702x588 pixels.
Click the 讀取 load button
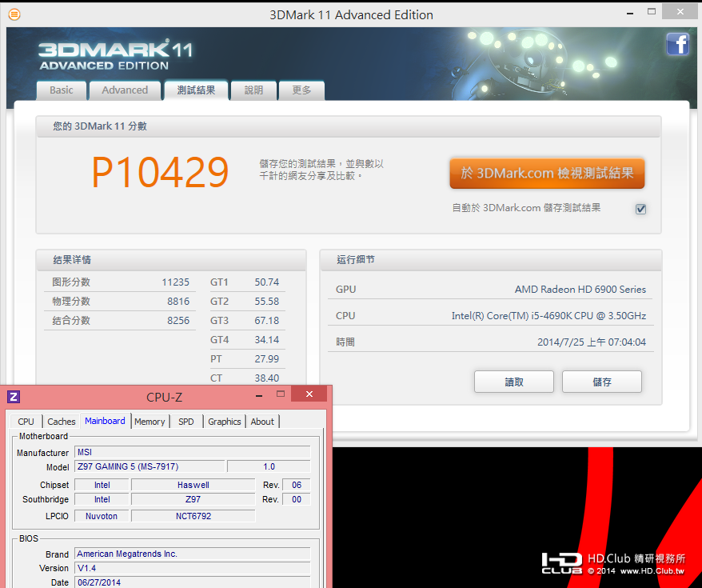click(514, 382)
